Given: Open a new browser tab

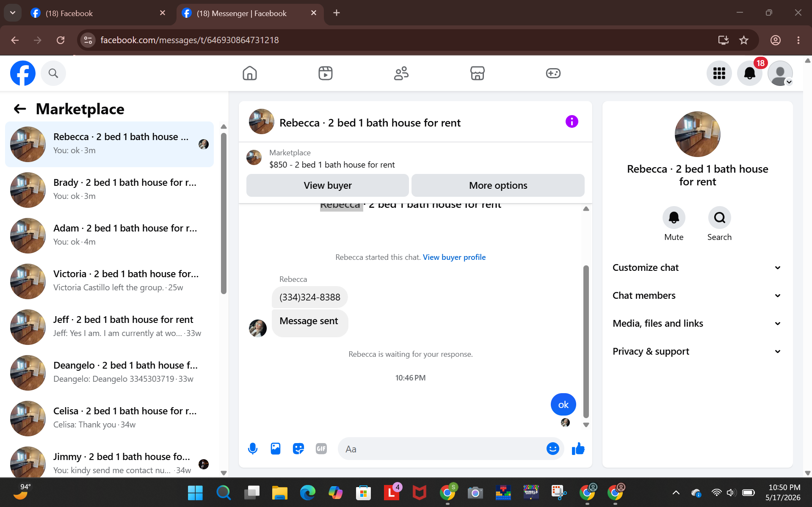Looking at the screenshot, I should 337,13.
